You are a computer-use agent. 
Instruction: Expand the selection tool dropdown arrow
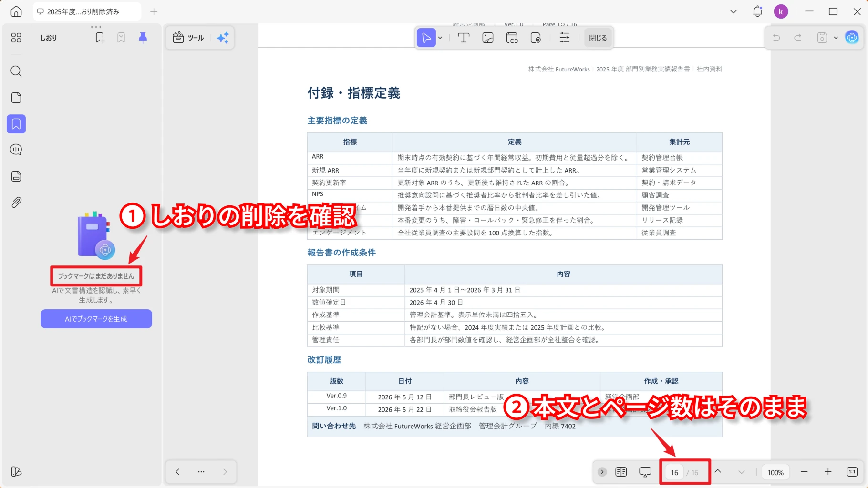(440, 38)
